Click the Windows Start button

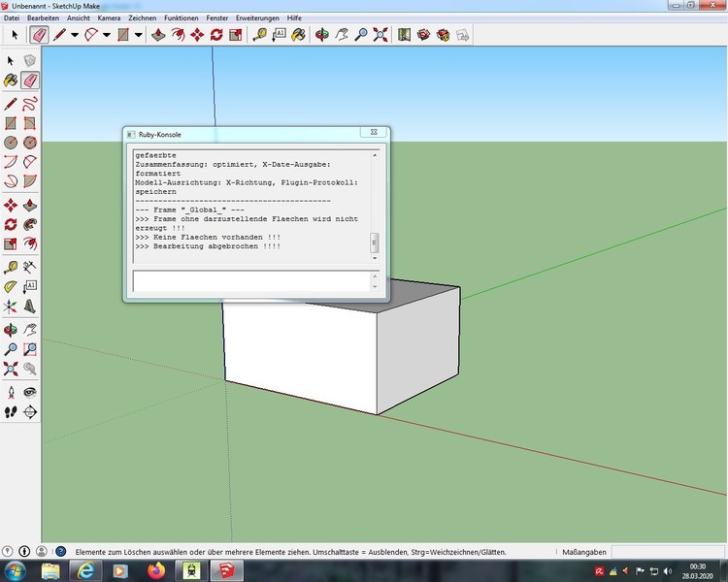(x=17, y=570)
